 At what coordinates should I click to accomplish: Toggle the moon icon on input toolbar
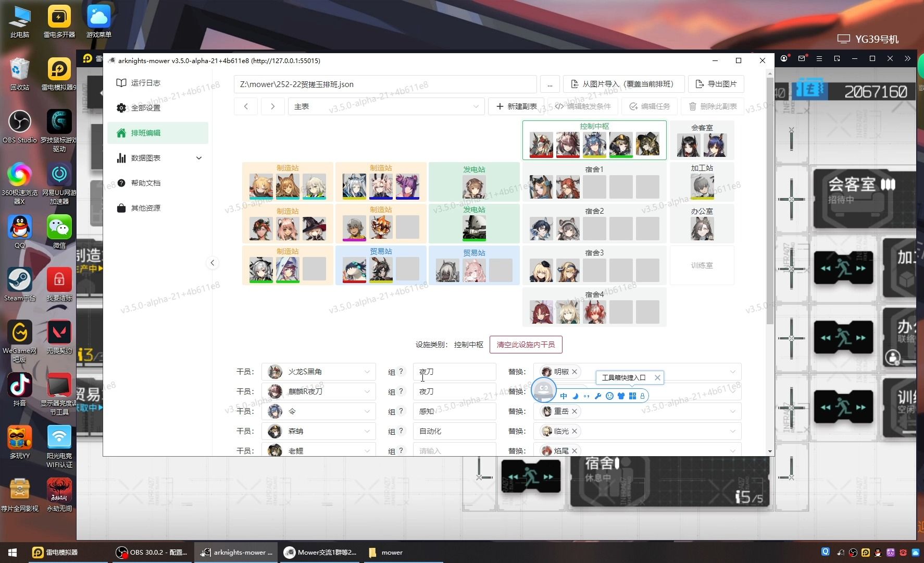coord(576,396)
